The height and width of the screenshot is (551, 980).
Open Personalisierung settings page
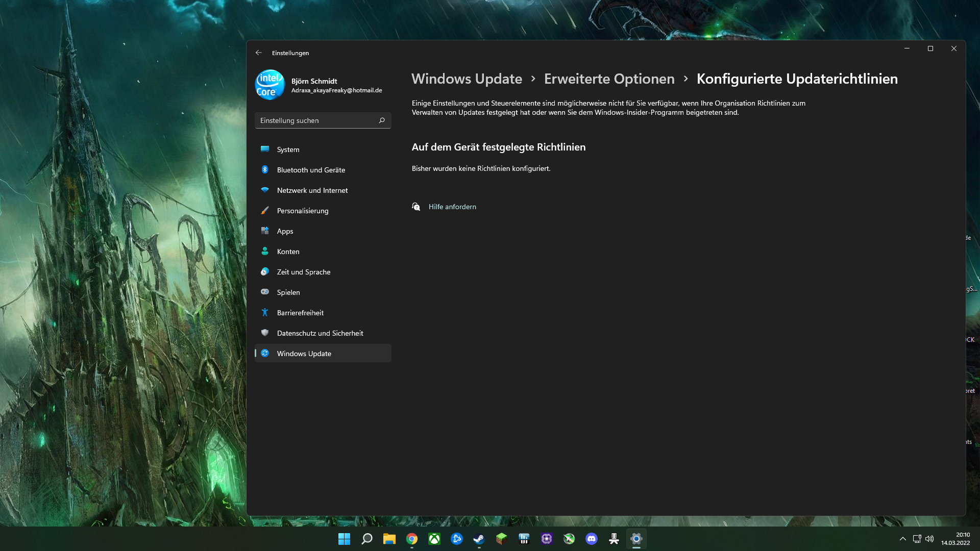(302, 211)
